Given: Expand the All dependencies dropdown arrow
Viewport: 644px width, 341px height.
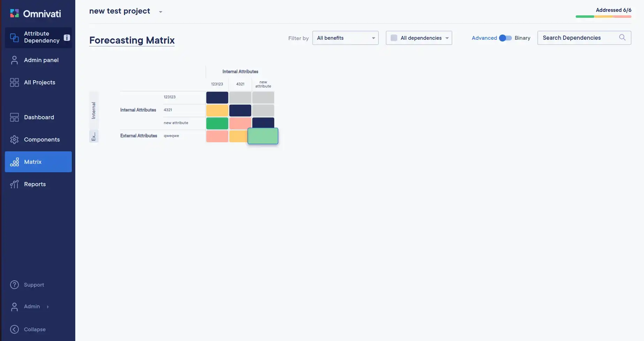Looking at the screenshot, I should (x=447, y=38).
